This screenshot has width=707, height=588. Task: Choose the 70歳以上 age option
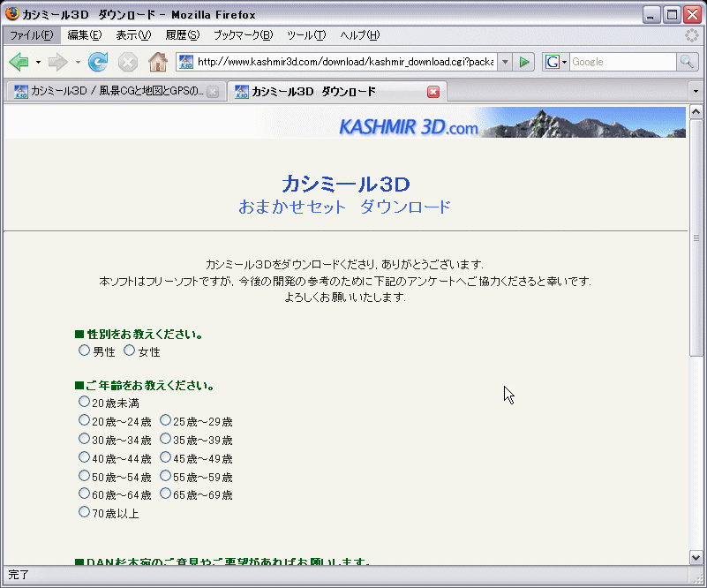(84, 512)
